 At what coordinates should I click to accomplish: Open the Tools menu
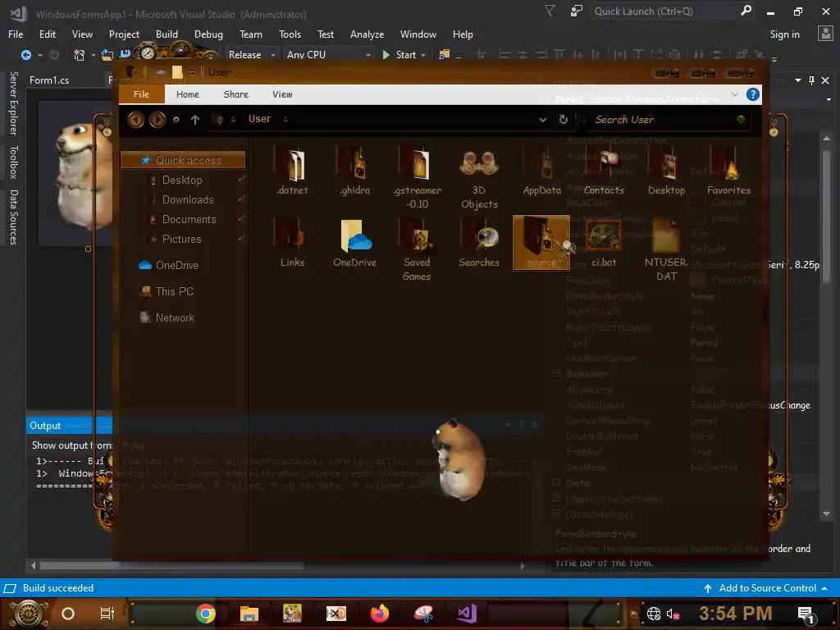pyautogui.click(x=290, y=34)
